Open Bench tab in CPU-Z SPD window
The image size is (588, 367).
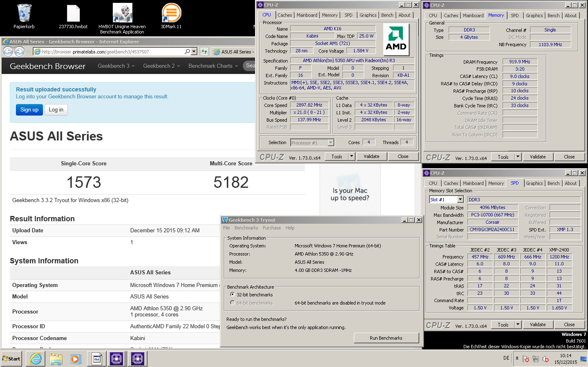click(554, 183)
